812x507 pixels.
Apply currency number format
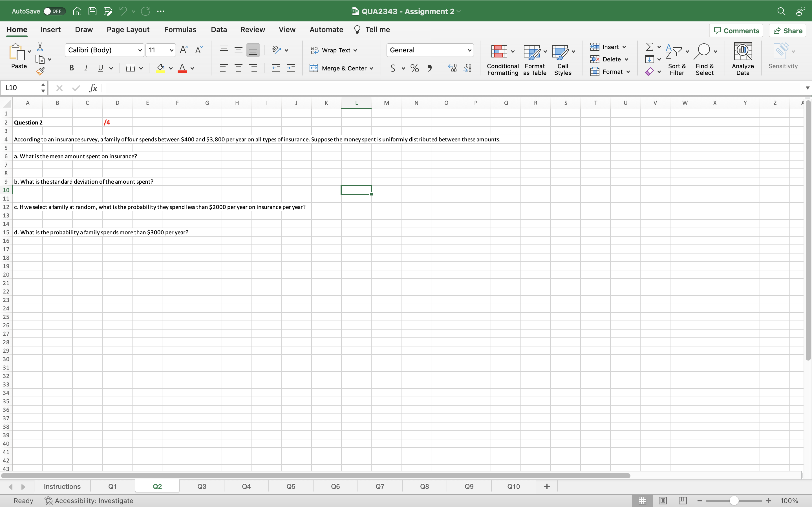(x=392, y=68)
